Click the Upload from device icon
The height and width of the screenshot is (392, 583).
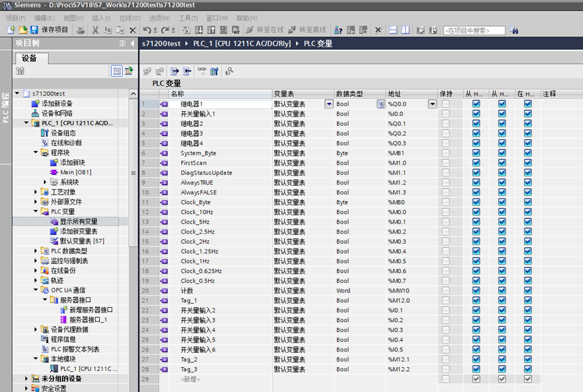[212, 30]
